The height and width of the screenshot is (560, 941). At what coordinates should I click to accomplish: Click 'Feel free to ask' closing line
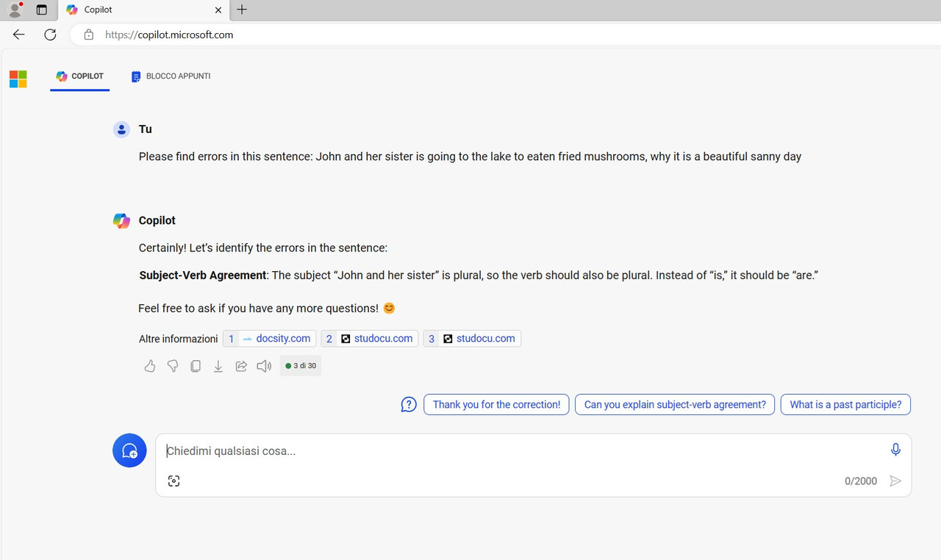267,309
